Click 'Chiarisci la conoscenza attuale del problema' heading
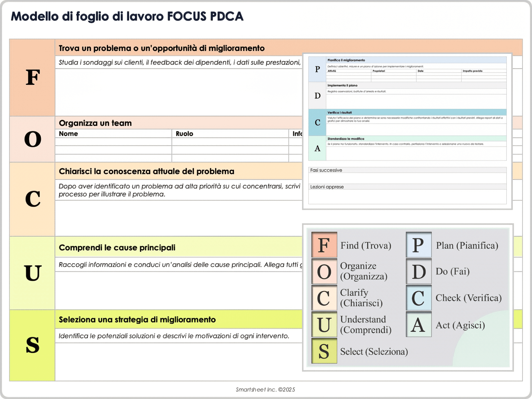The width and height of the screenshot is (532, 399). pyautogui.click(x=147, y=171)
